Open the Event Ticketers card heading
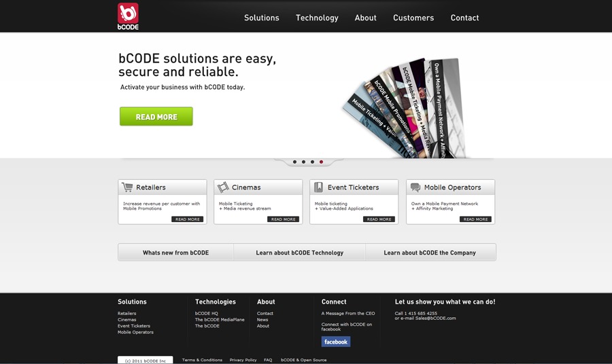The image size is (612, 364). coord(353,187)
